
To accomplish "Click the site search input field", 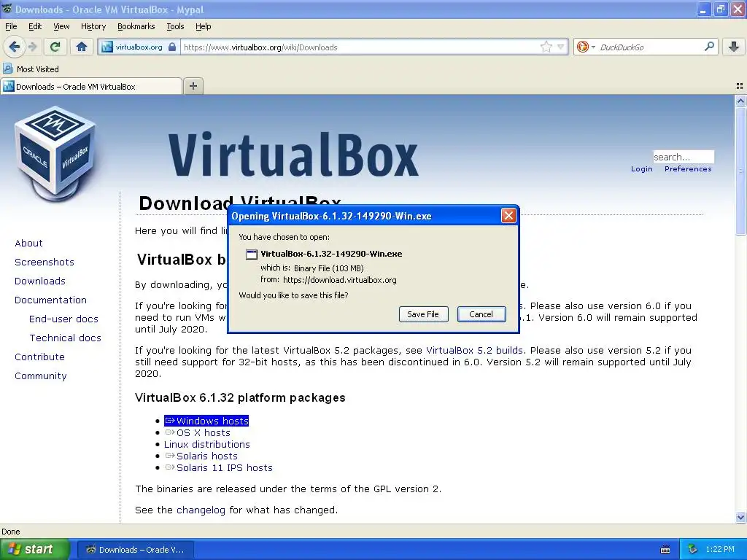I will 683,157.
